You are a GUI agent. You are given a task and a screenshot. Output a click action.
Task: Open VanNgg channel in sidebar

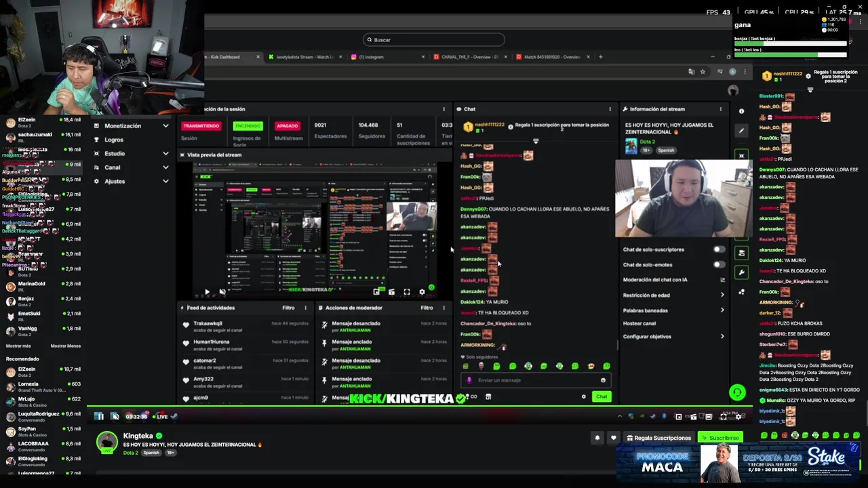[43, 331]
